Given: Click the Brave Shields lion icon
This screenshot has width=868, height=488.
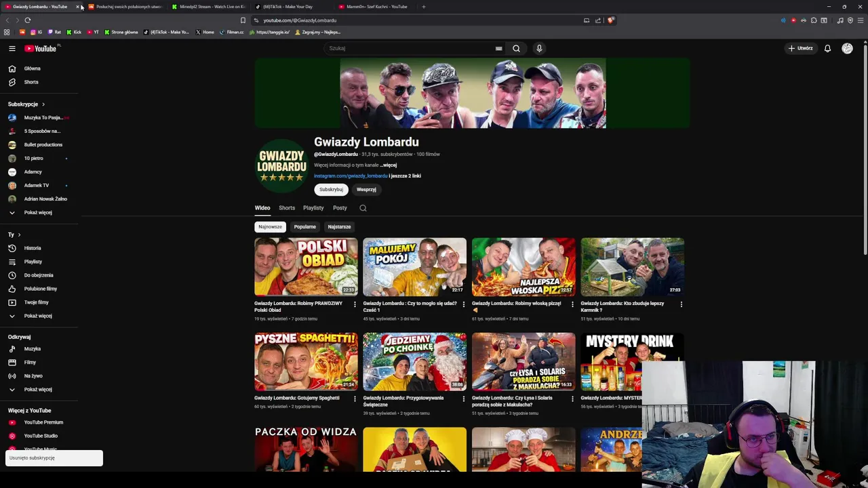Looking at the screenshot, I should click(x=610, y=20).
